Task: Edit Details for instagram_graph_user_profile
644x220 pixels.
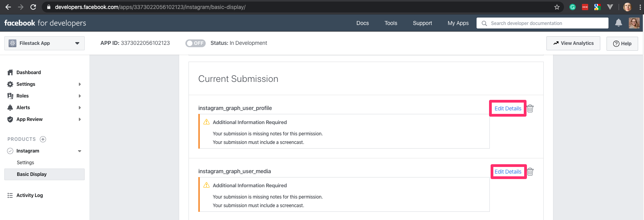Action: point(508,108)
